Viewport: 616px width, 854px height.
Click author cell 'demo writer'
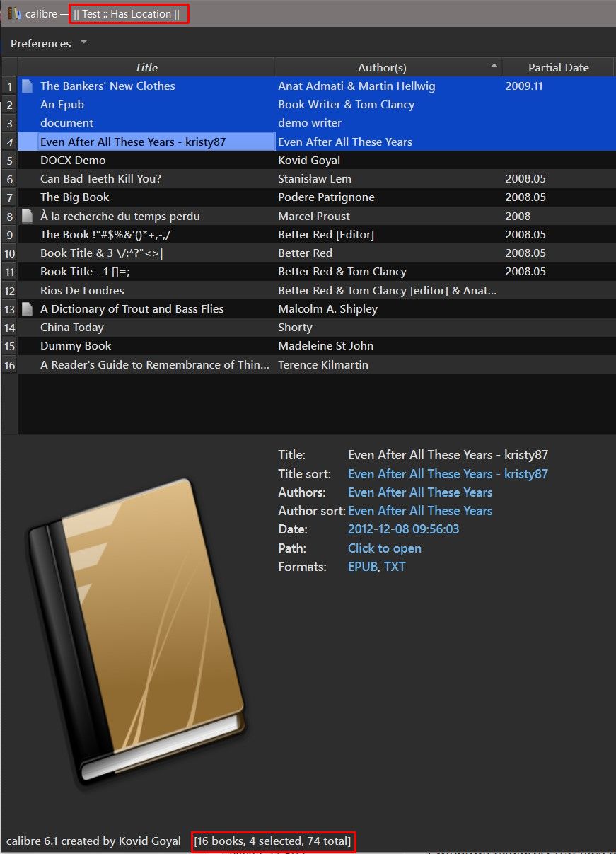coord(310,123)
